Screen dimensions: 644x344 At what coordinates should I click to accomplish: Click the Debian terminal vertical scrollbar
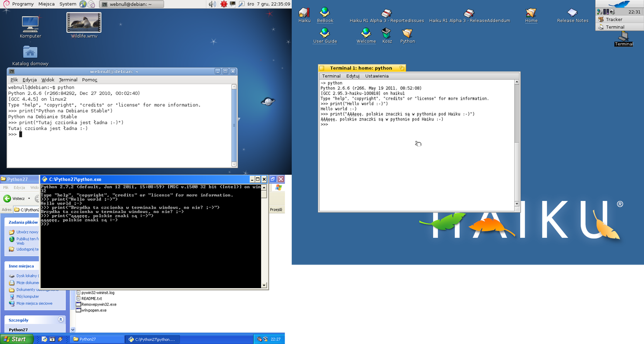(x=234, y=125)
